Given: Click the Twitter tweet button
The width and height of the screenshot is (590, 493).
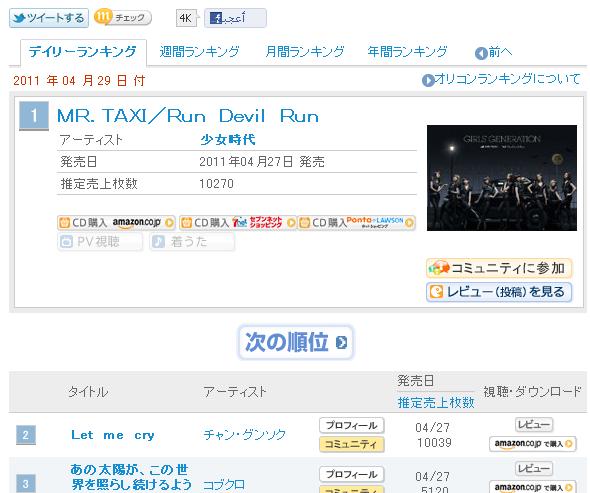Looking at the screenshot, I should tap(49, 18).
